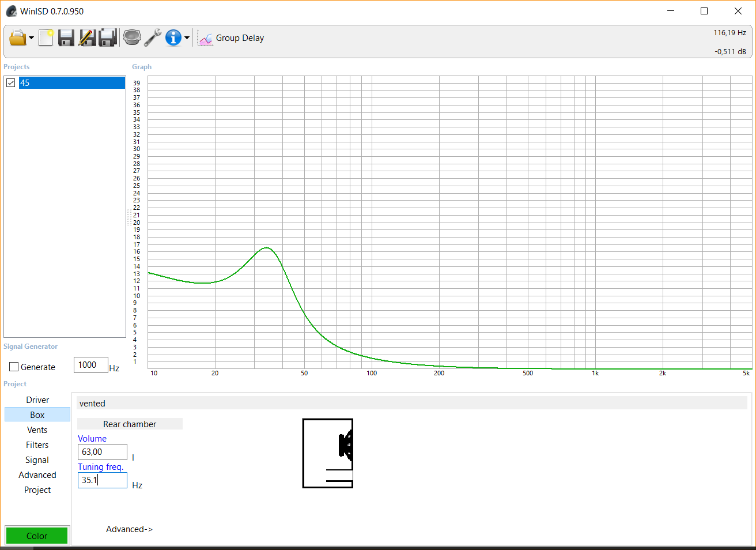Click the 116,19 Hz cursor readout
756x550 pixels.
tap(729, 33)
